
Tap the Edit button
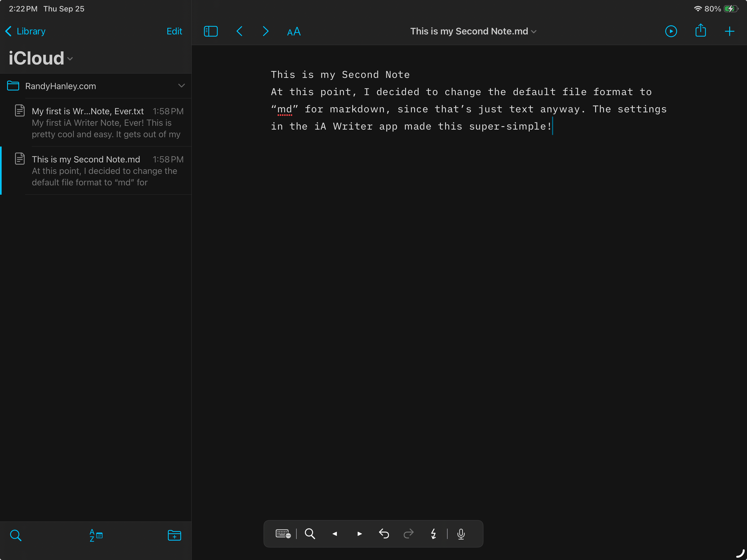pos(174,31)
